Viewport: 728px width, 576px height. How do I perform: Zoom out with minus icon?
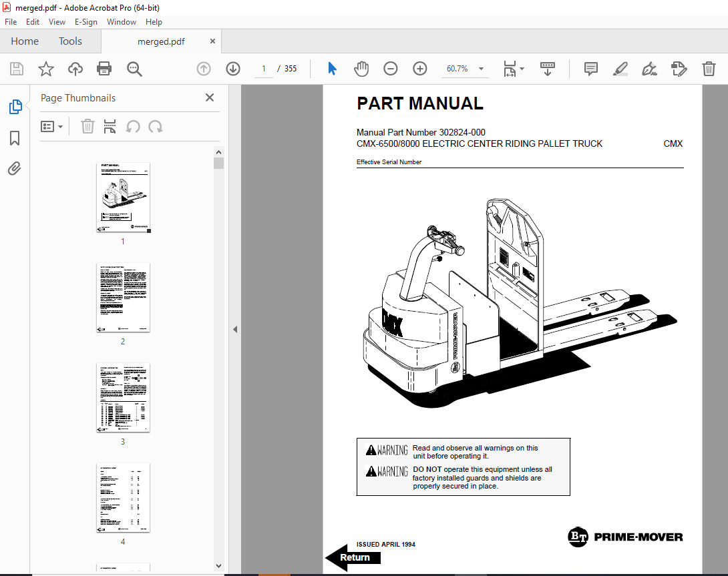tap(391, 69)
